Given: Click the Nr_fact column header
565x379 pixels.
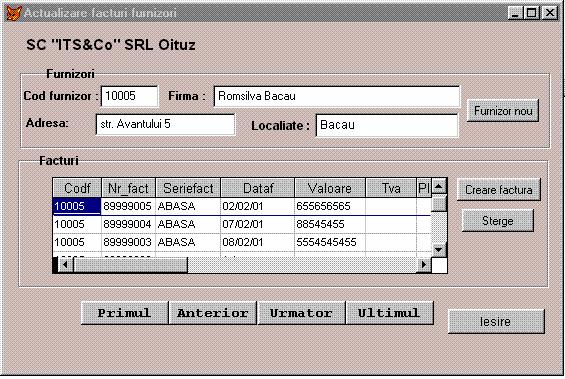Looking at the screenshot, I should (128, 188).
